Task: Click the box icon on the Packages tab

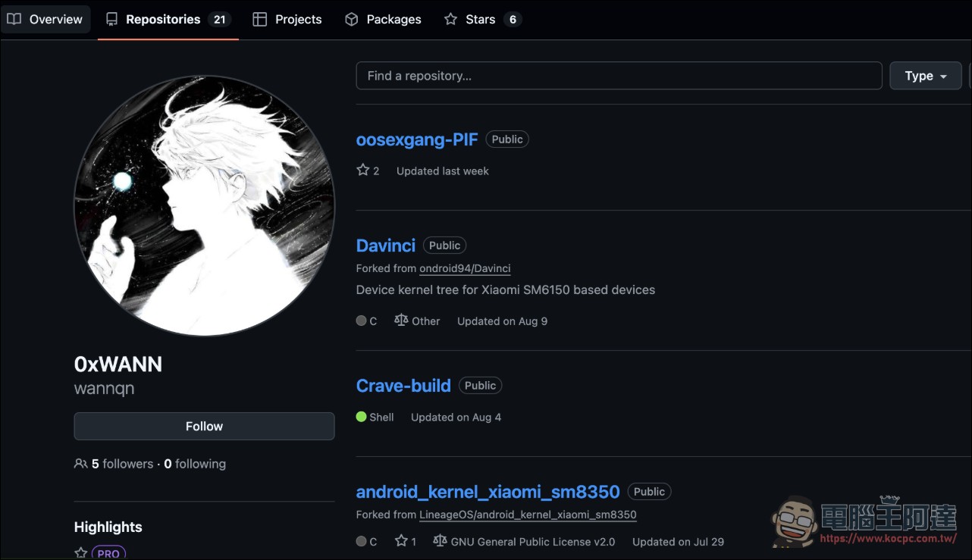Action: tap(351, 20)
